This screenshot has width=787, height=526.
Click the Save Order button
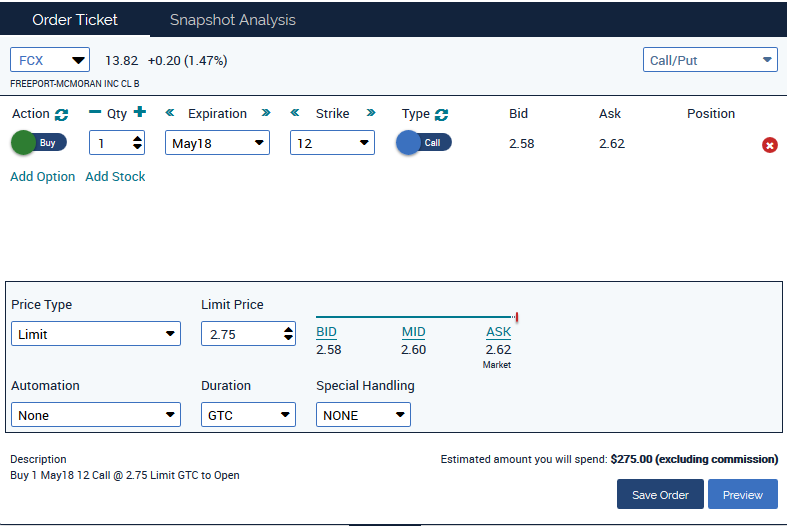[660, 494]
